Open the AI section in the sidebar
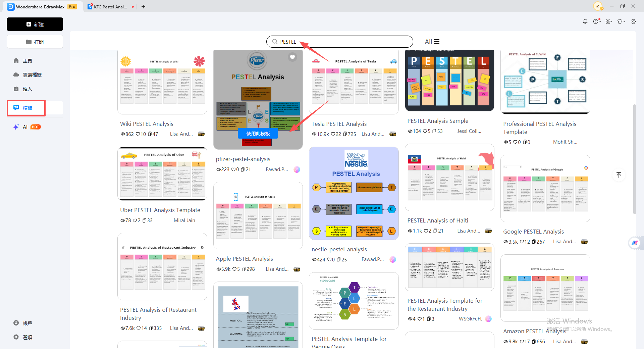Viewport: 644px width, 349px height. [x=27, y=127]
